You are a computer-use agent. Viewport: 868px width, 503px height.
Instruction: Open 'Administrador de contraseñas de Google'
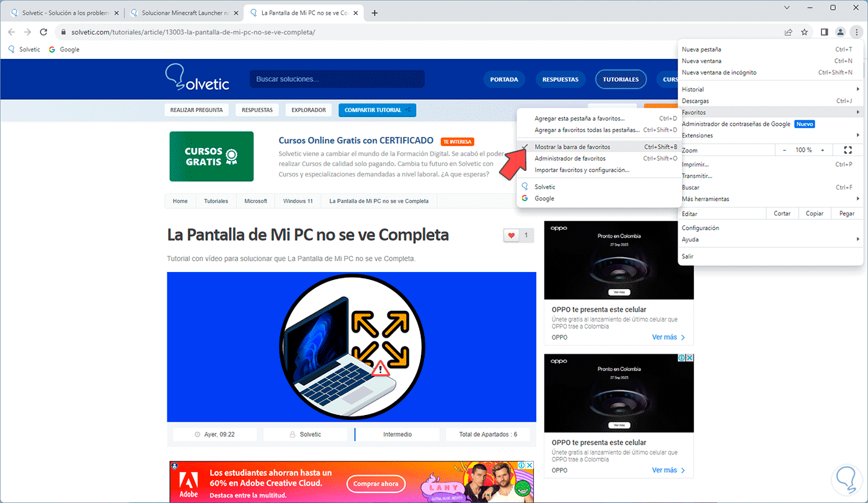(x=771, y=124)
